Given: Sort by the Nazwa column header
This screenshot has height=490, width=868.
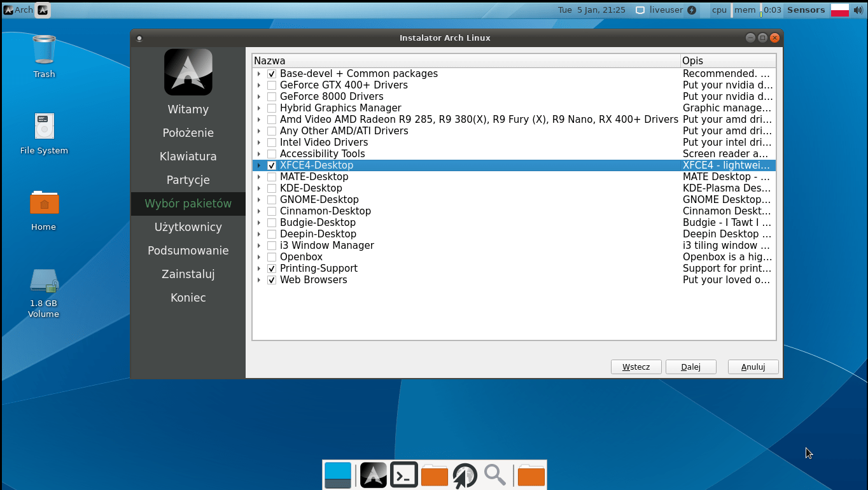Looking at the screenshot, I should point(466,61).
